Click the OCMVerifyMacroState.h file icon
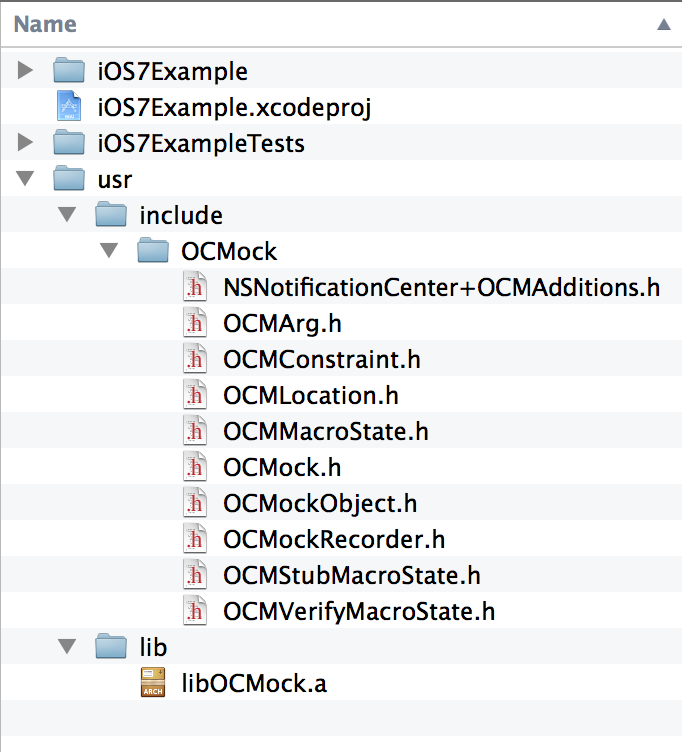This screenshot has height=752, width=682. tap(195, 611)
